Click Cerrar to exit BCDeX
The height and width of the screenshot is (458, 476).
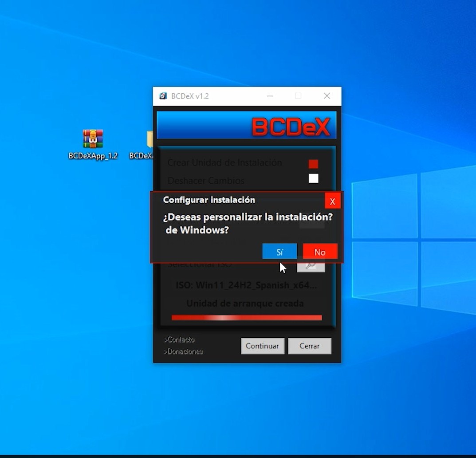point(310,346)
